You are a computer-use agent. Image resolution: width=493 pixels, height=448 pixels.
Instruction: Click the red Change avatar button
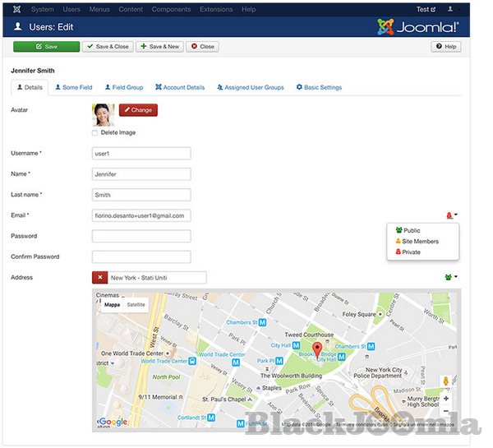[138, 110]
